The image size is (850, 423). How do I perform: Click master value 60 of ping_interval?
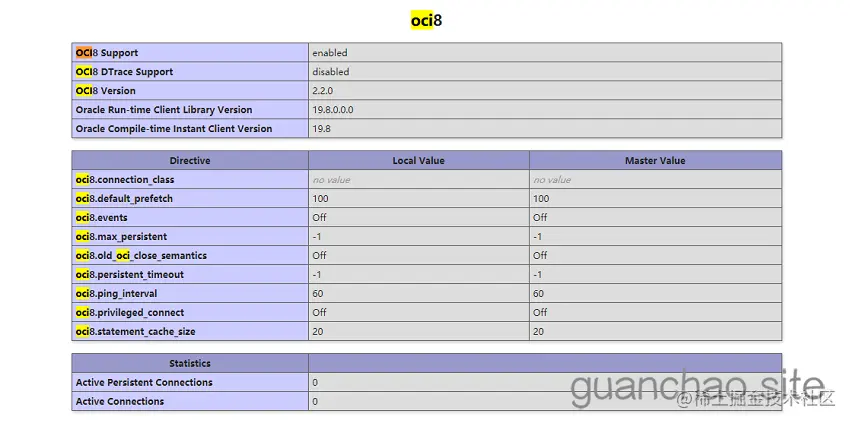coord(538,293)
